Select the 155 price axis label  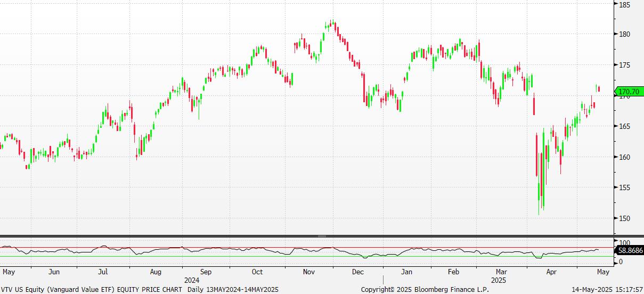tap(624, 187)
